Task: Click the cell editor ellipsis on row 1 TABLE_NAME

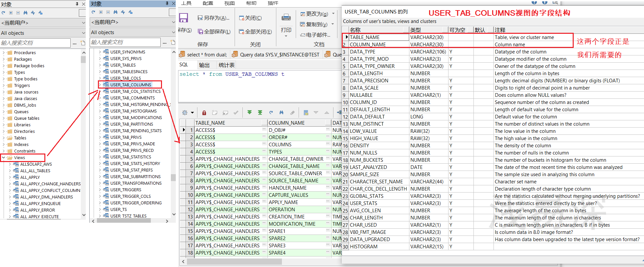Action: coord(264,130)
